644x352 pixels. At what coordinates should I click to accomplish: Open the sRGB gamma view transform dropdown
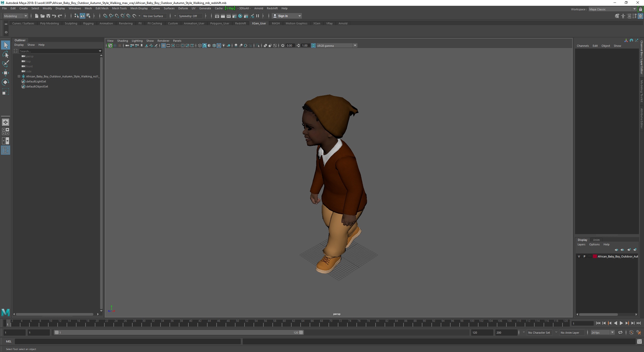(x=337, y=46)
